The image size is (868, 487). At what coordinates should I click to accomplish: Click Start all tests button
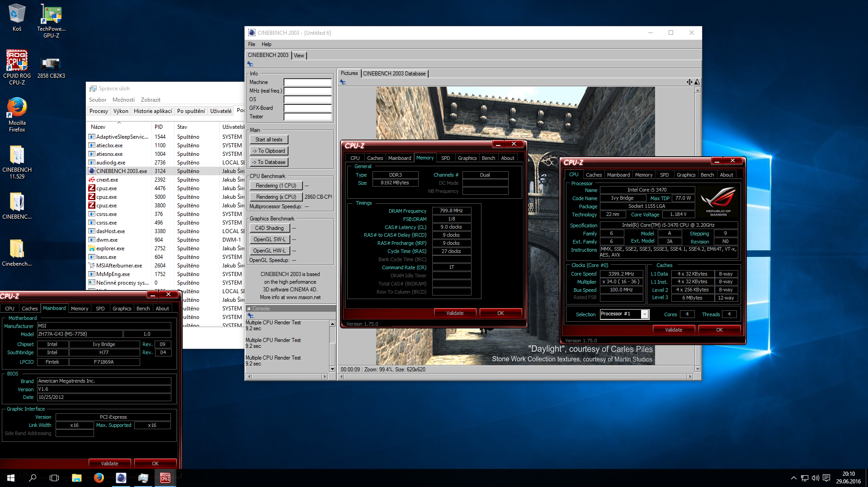tap(269, 140)
